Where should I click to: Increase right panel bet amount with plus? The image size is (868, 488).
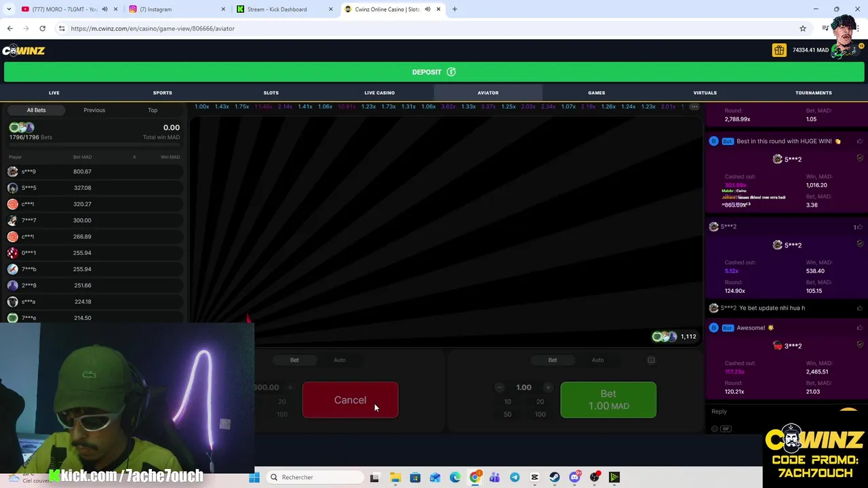(x=547, y=388)
